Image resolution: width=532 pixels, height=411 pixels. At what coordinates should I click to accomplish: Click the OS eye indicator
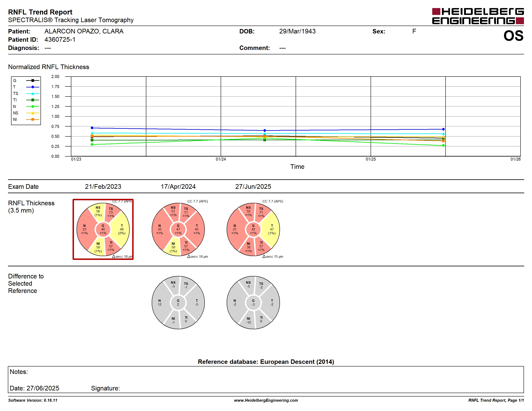click(513, 36)
